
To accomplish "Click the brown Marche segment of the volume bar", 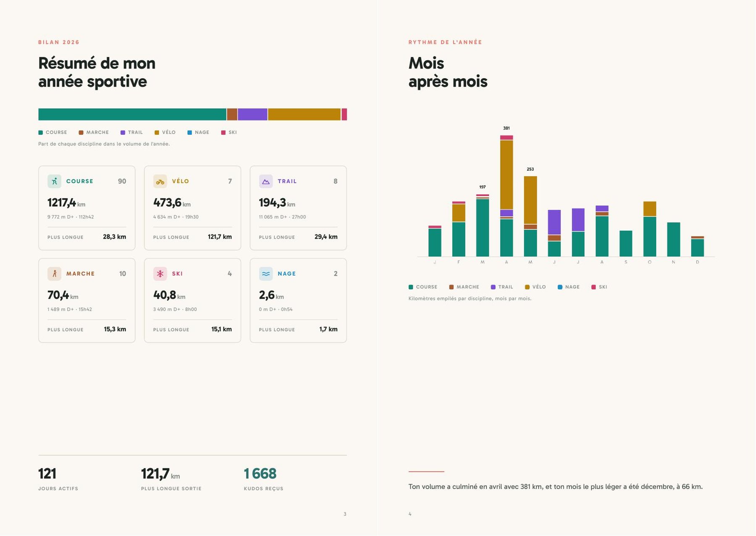I will tap(232, 114).
